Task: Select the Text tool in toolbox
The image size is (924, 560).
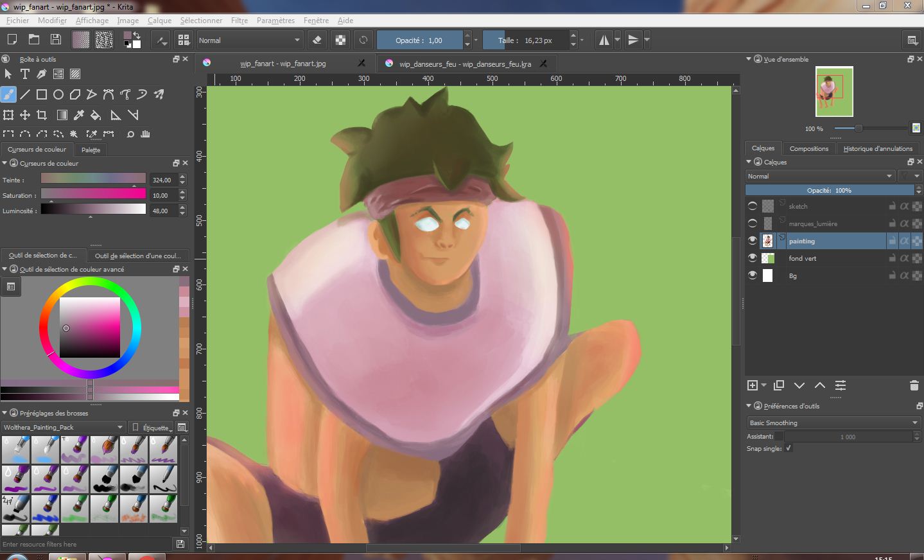Action: click(25, 74)
